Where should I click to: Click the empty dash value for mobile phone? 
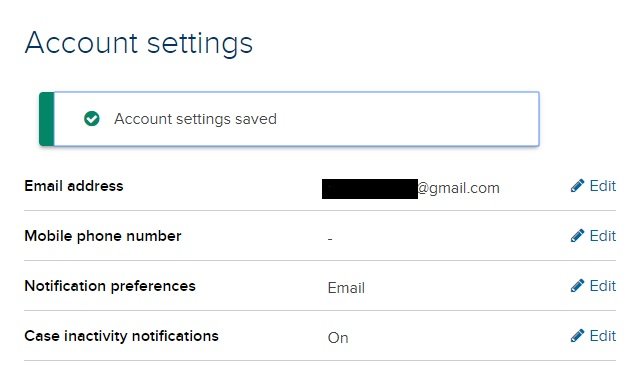(330, 239)
